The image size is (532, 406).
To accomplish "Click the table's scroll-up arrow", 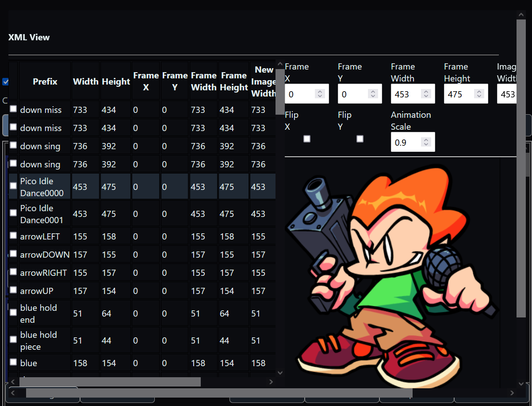I will pyautogui.click(x=280, y=65).
